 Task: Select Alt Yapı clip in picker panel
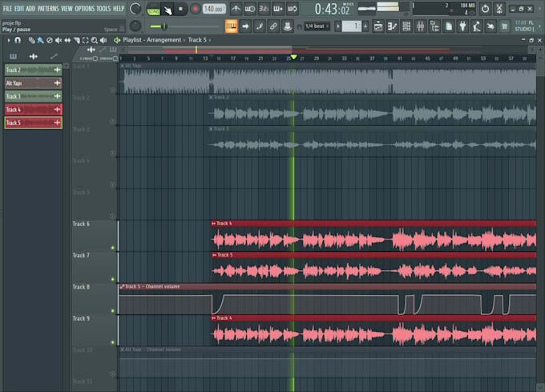coord(34,83)
